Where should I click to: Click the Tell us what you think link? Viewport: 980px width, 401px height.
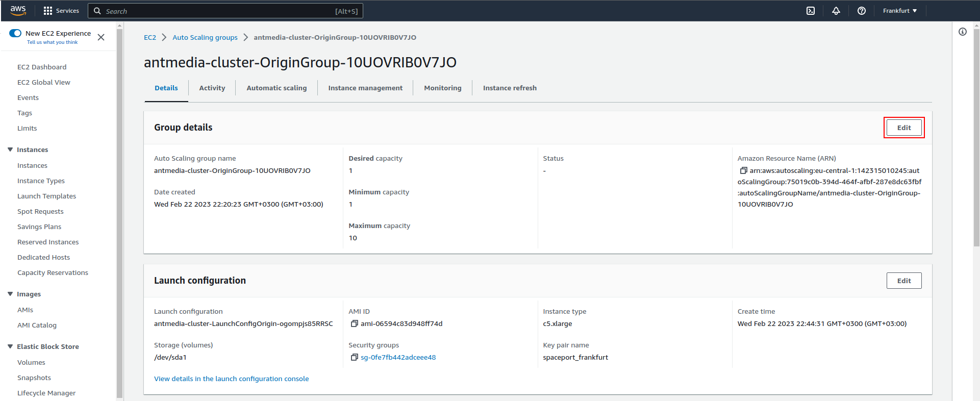(x=52, y=42)
